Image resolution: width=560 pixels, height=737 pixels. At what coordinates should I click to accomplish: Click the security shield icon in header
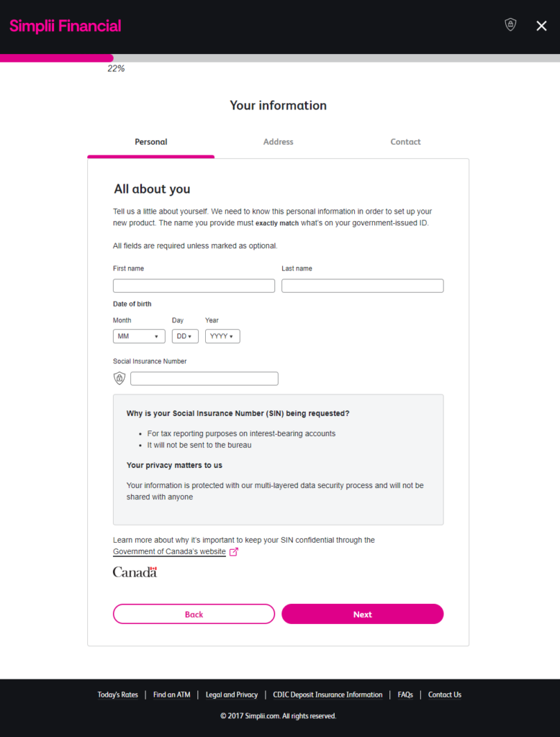coord(510,25)
